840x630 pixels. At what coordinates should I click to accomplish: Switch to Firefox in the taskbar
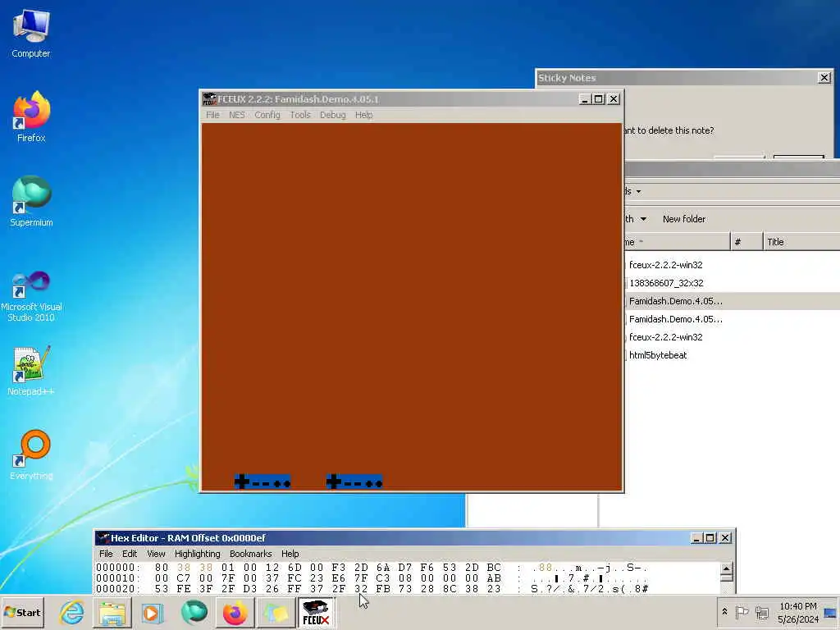(235, 613)
